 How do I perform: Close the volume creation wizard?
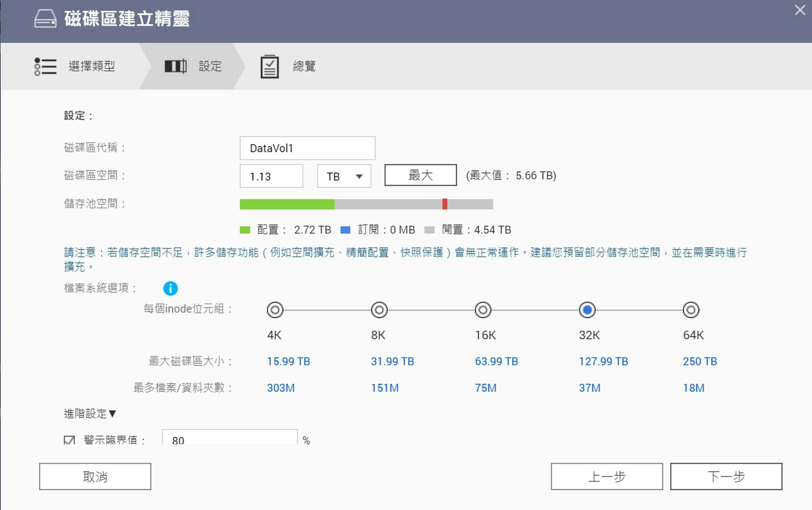point(800,10)
